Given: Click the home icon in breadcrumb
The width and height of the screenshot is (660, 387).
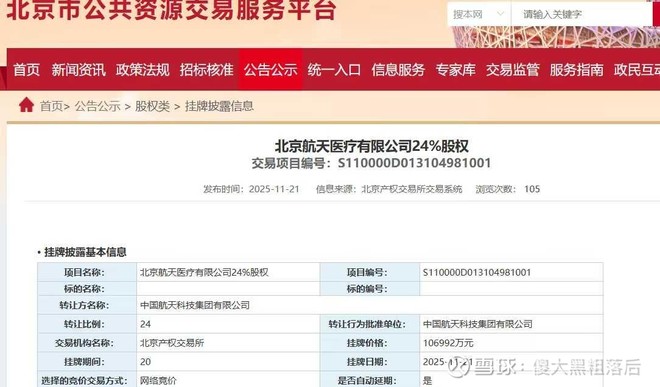Looking at the screenshot, I should pos(26,105).
